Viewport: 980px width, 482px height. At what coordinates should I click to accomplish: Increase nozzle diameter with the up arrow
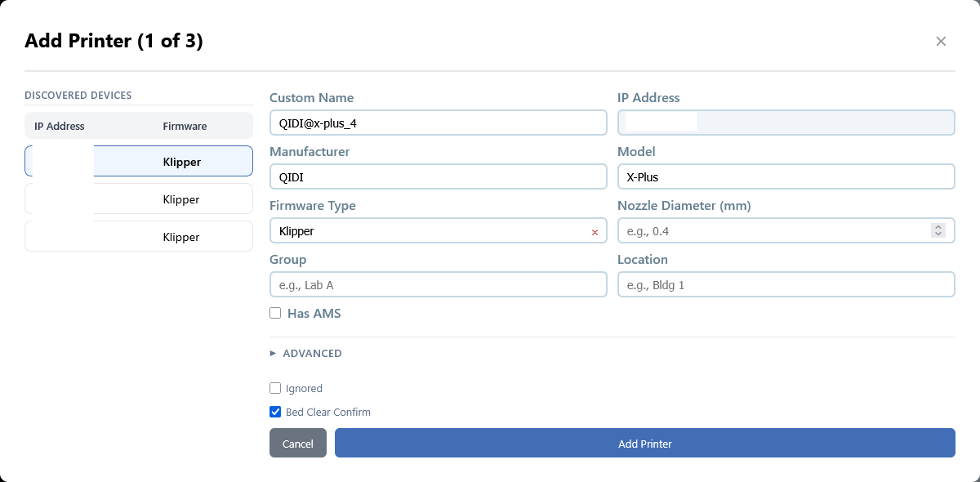click(938, 227)
